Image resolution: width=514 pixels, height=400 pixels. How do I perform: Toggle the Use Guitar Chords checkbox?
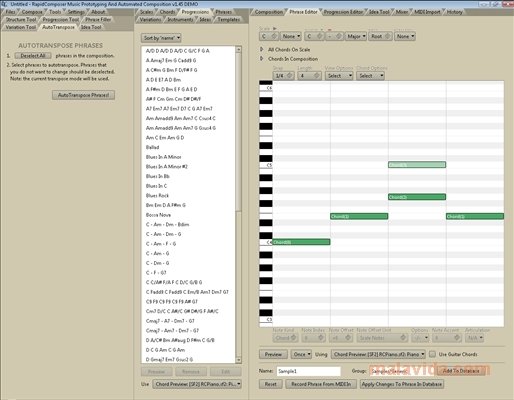[x=432, y=354]
